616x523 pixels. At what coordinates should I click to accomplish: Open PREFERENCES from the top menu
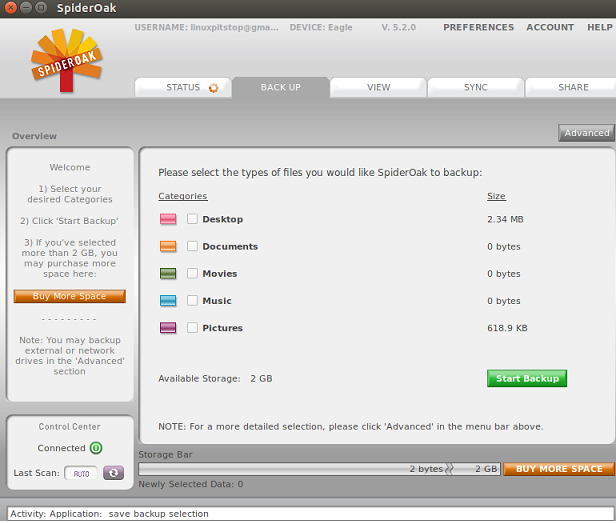click(x=478, y=27)
